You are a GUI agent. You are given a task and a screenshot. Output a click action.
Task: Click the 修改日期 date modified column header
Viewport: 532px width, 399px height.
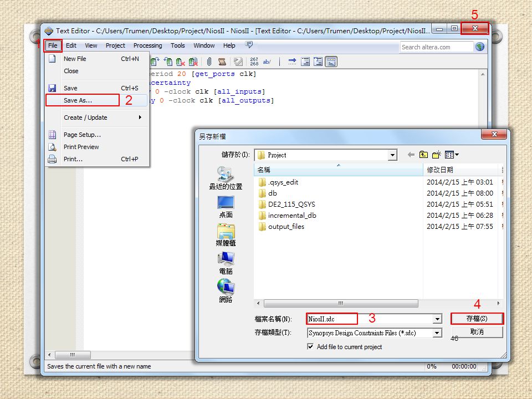tap(461, 170)
